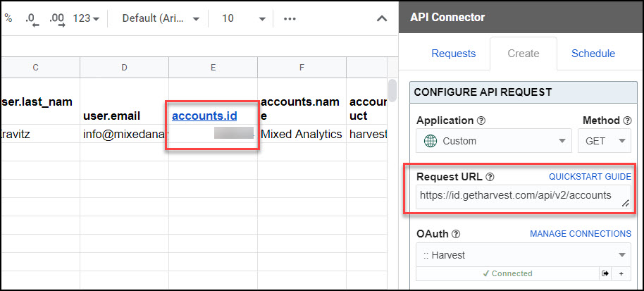Select the blurred accounts.id value cell
Image resolution: width=644 pixels, height=291 pixels.
click(x=213, y=134)
